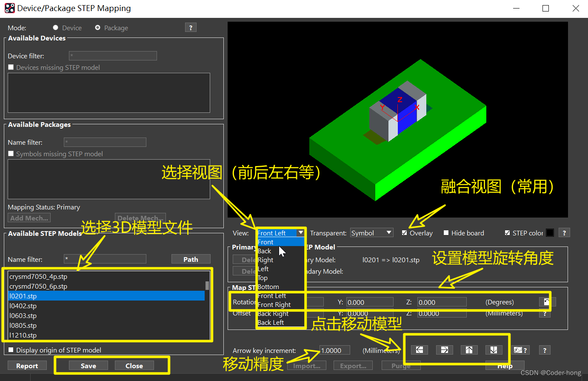Click the right arrow to move model right
Screen dimensions: 588x381
(x=444, y=350)
